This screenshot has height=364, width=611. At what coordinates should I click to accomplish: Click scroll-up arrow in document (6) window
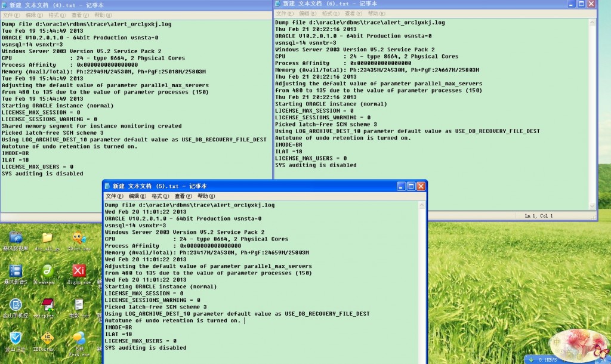593,23
